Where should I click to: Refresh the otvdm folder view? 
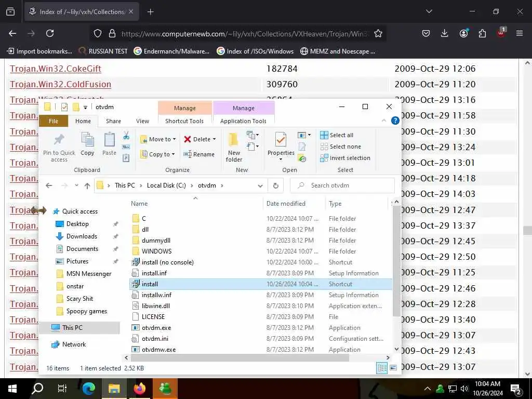276,185
